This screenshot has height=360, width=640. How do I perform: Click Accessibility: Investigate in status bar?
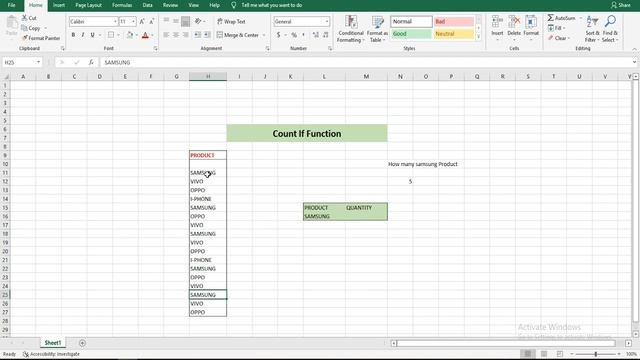(x=51, y=354)
